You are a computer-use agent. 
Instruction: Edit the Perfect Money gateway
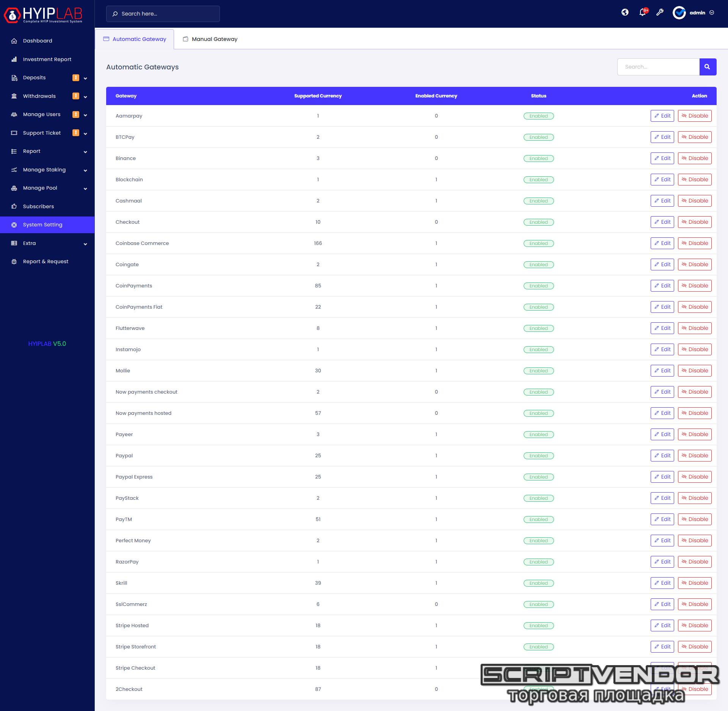pyautogui.click(x=662, y=540)
